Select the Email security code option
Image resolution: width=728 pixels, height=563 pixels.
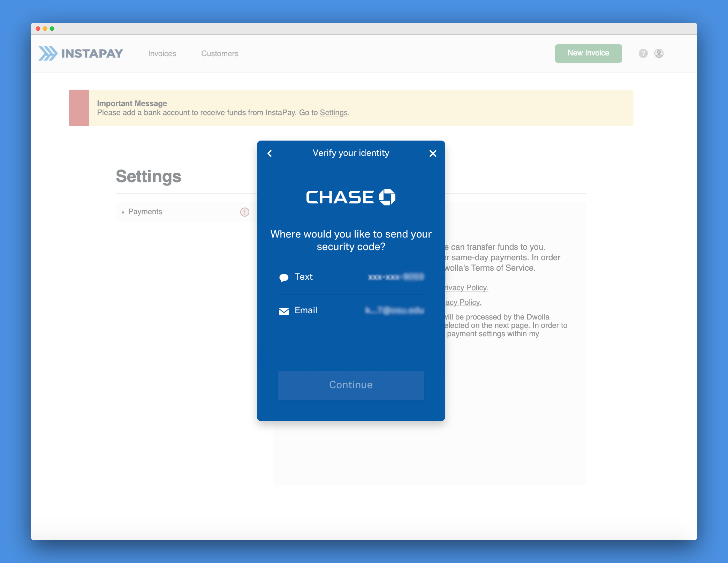tap(351, 310)
